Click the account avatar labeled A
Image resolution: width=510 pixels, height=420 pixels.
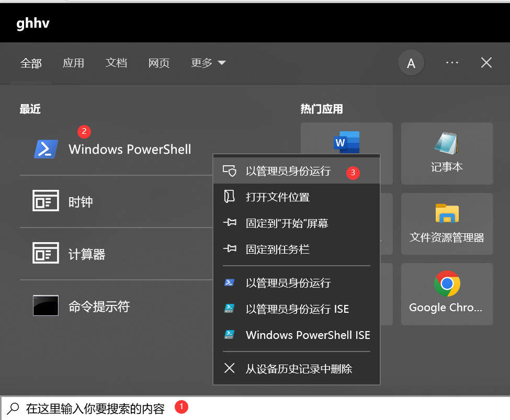(411, 63)
